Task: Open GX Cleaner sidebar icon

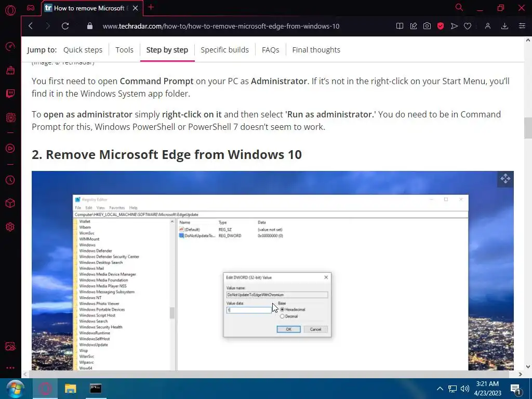Action: pyautogui.click(x=10, y=70)
